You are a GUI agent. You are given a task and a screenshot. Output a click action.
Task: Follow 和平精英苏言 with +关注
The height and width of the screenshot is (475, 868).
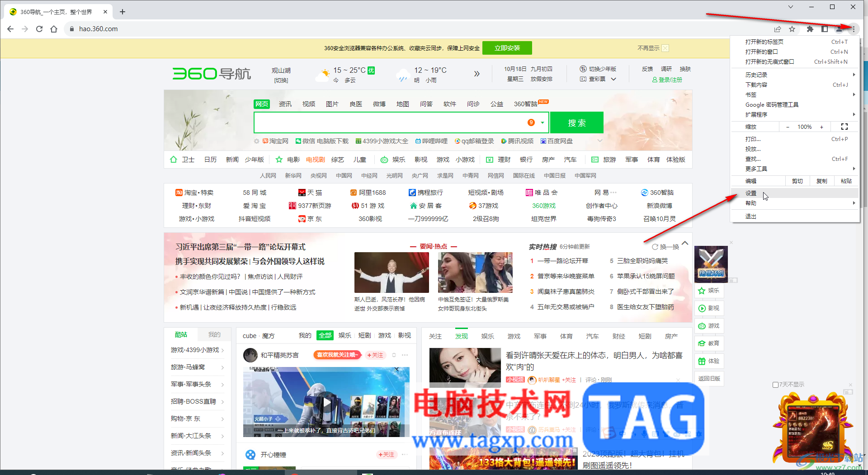(375, 355)
